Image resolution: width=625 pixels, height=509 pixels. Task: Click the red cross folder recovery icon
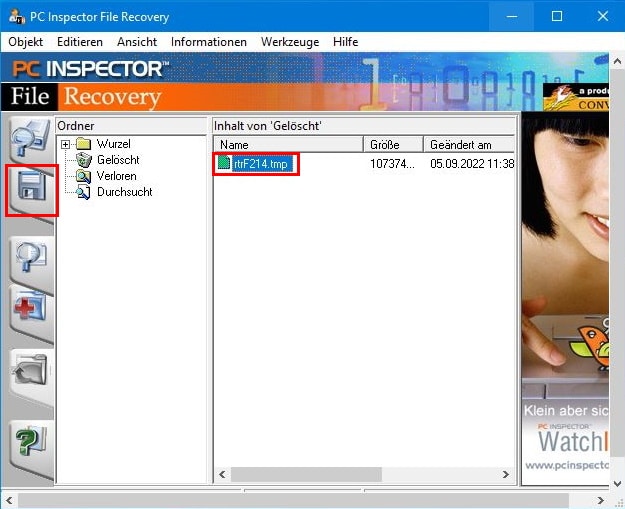click(x=30, y=306)
